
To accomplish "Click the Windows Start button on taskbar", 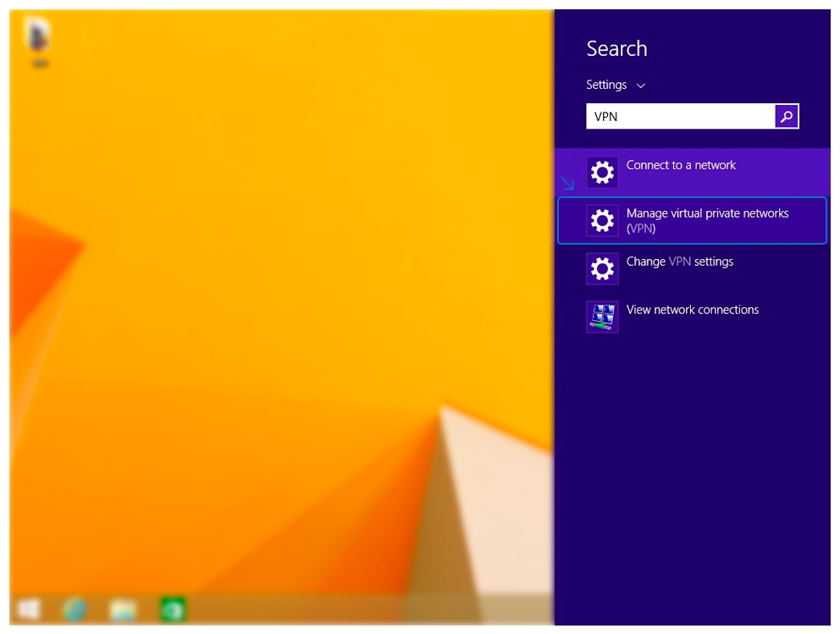I will (29, 609).
